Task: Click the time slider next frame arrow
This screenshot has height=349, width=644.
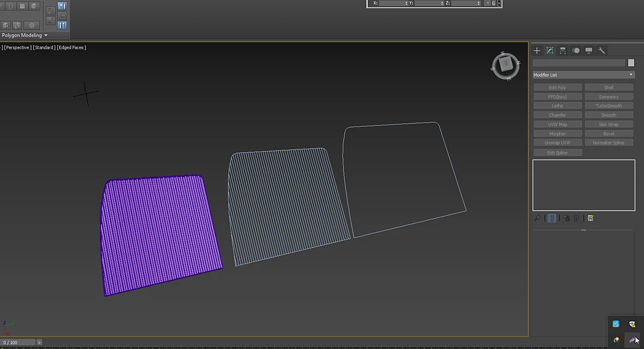Action: [x=39, y=342]
